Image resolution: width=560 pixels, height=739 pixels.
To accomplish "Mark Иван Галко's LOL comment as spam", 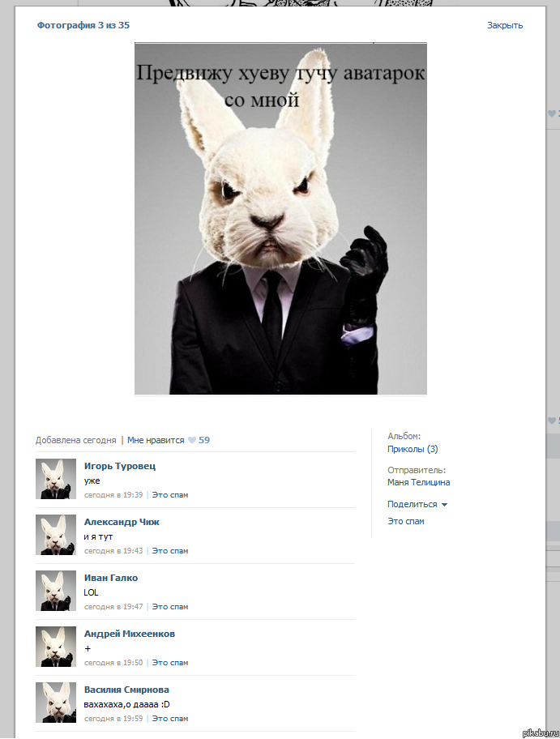I will click(170, 607).
